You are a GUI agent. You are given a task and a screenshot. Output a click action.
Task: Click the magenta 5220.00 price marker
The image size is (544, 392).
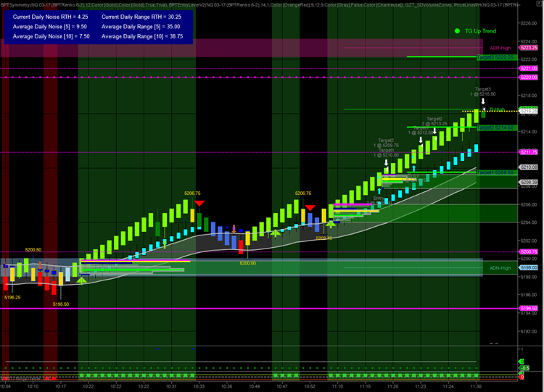(x=528, y=78)
